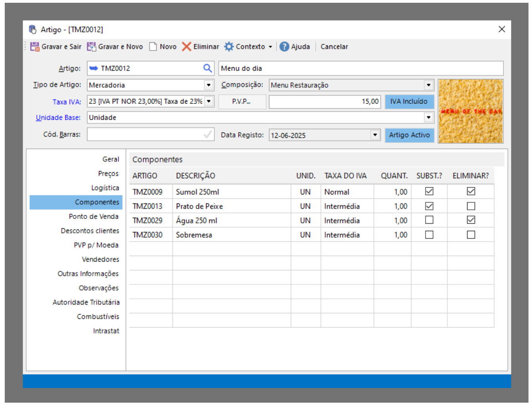532x407 pixels.
Task: Click the Menu of the Day product image
Action: [470, 111]
